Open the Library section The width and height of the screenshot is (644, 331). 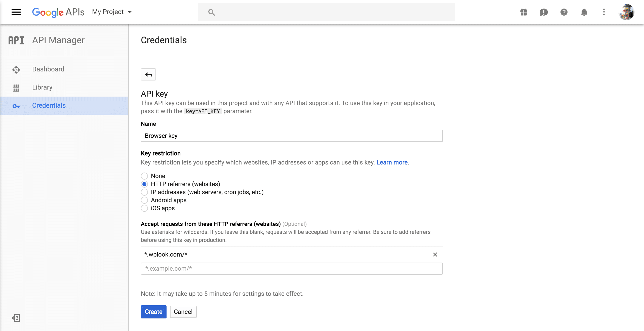click(x=42, y=87)
